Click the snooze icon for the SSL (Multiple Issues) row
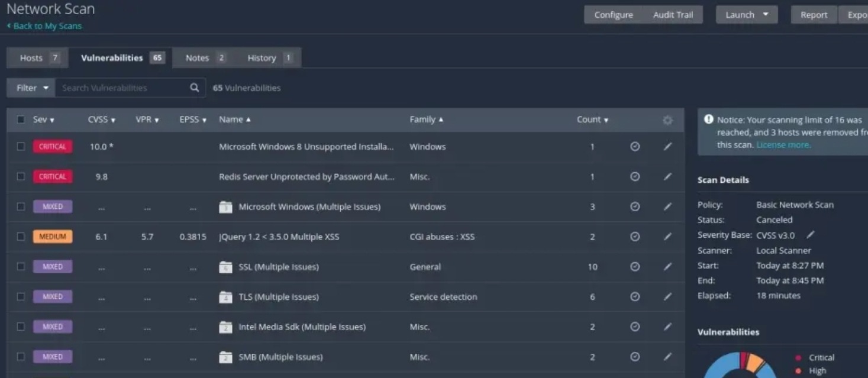868x378 pixels. click(635, 267)
